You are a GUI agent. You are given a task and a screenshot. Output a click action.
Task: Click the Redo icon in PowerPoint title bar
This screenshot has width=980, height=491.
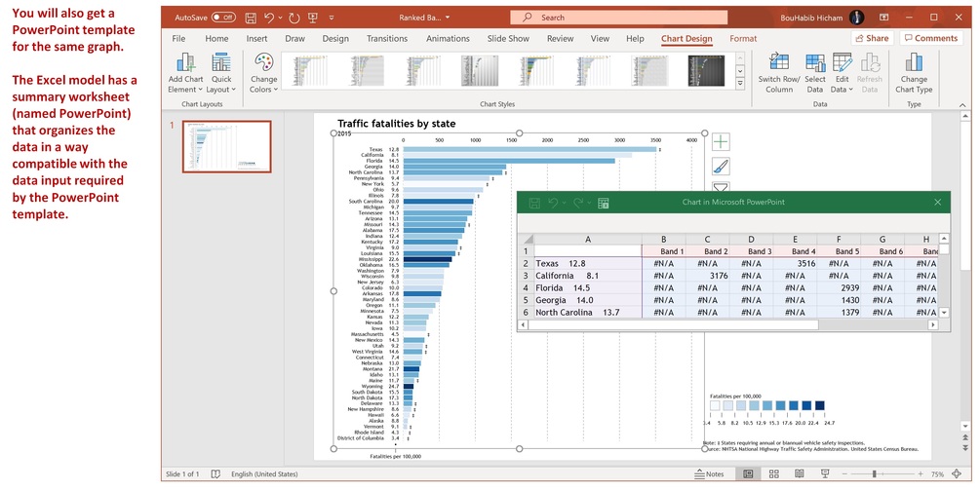[x=294, y=18]
